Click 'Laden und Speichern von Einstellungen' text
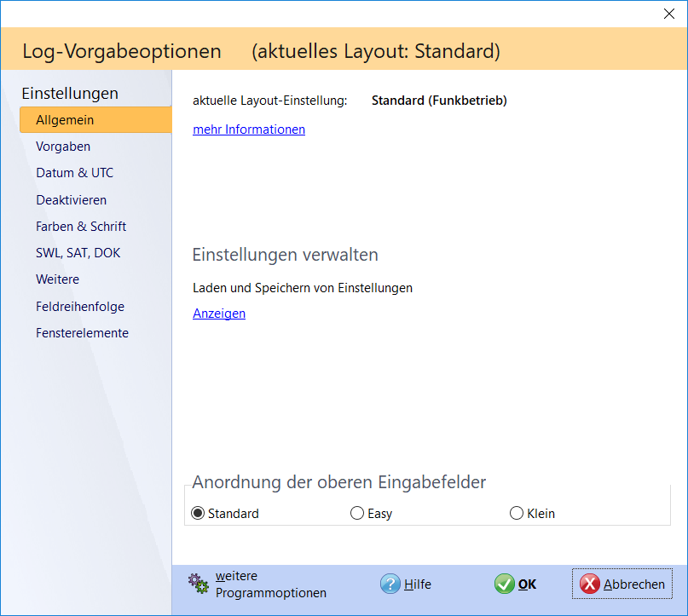This screenshot has width=688, height=616. click(x=303, y=288)
